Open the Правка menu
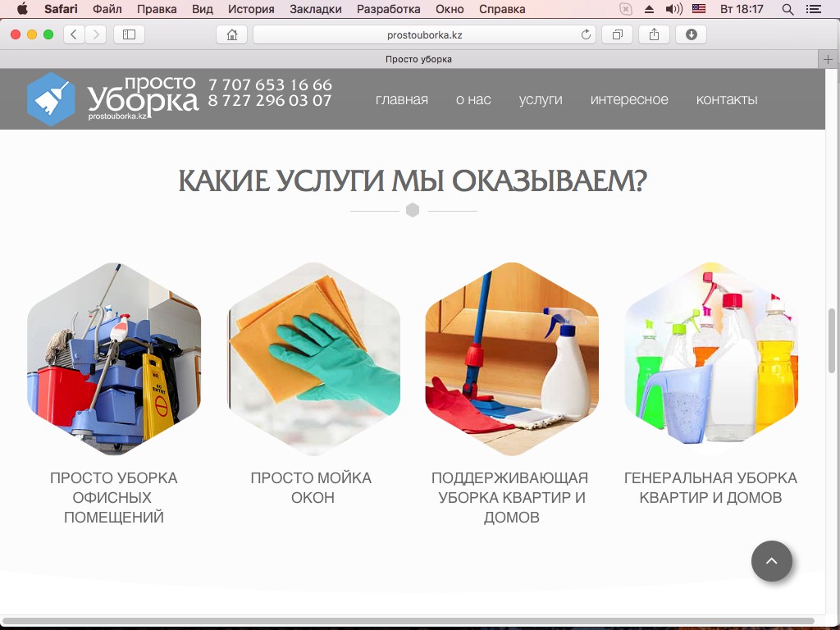Image resolution: width=840 pixels, height=630 pixels. (157, 9)
